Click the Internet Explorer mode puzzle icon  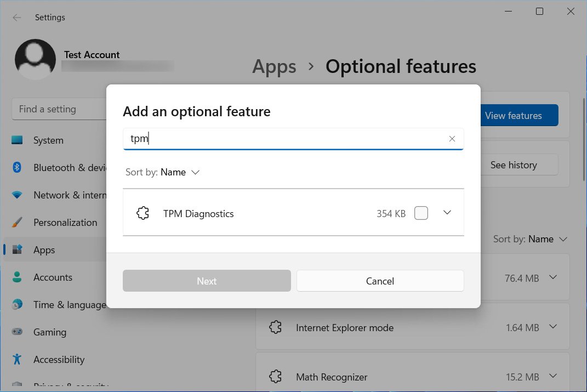275,328
